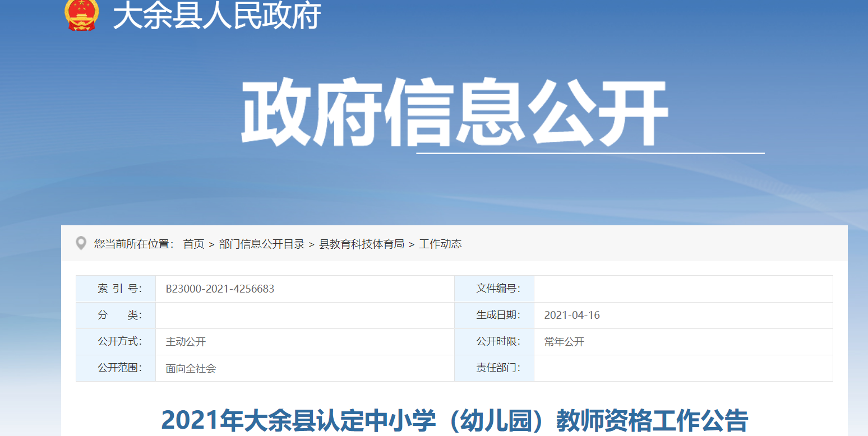Screen dimensions: 868x436
Task: Open 工作动态 breadcrumb link
Action: [x=440, y=244]
